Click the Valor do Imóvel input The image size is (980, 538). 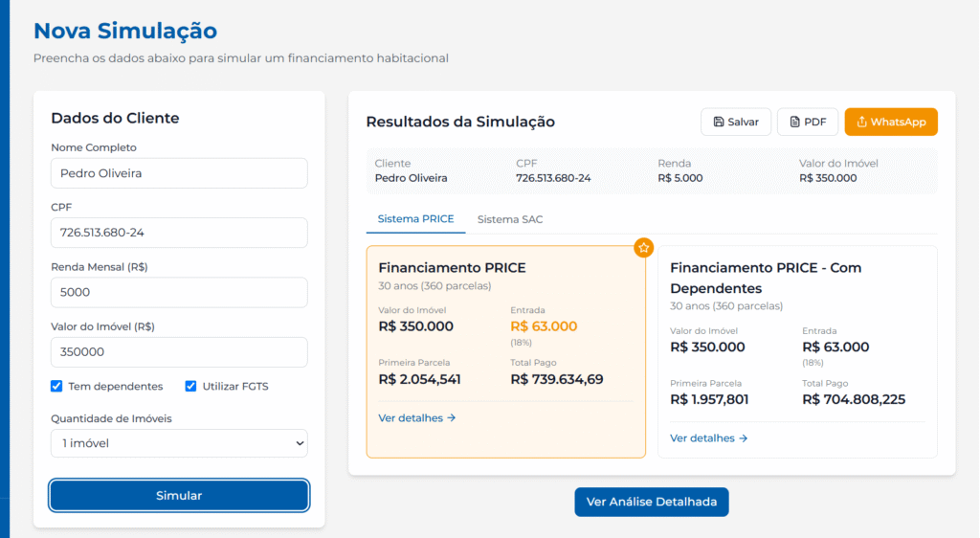click(179, 351)
